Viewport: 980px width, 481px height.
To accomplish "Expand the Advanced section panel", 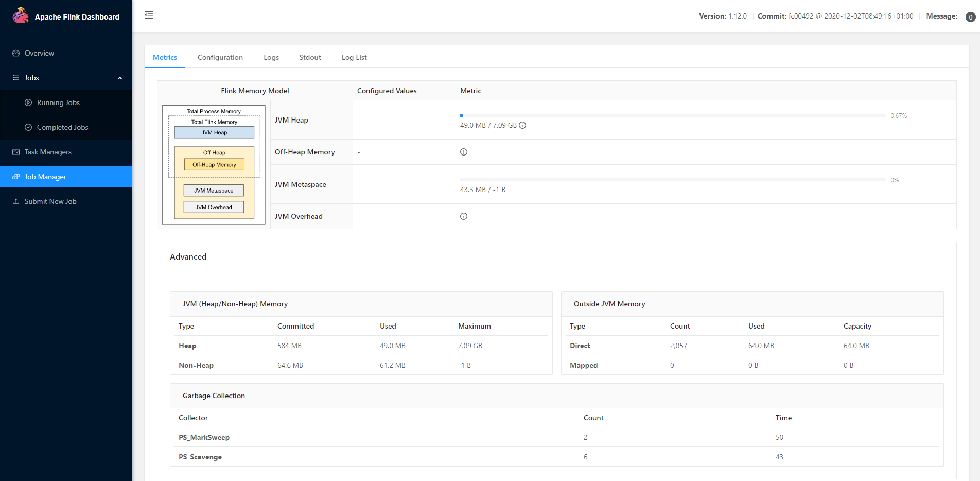I will [188, 256].
